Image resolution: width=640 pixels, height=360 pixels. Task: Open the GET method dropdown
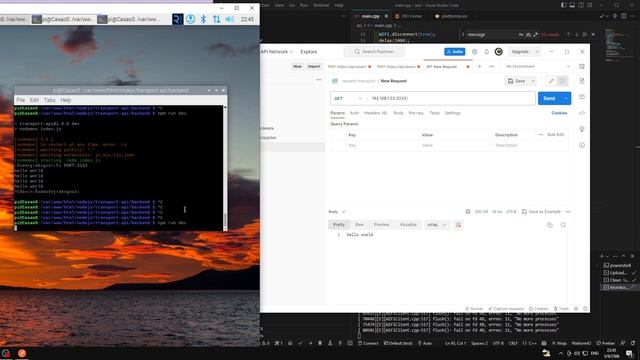pyautogui.click(x=348, y=98)
